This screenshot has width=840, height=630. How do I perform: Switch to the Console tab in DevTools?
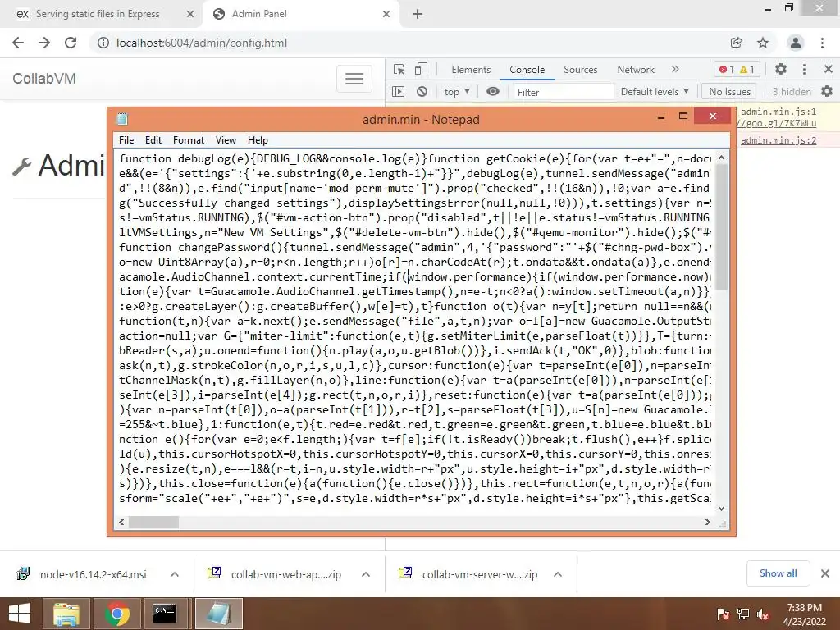(527, 70)
